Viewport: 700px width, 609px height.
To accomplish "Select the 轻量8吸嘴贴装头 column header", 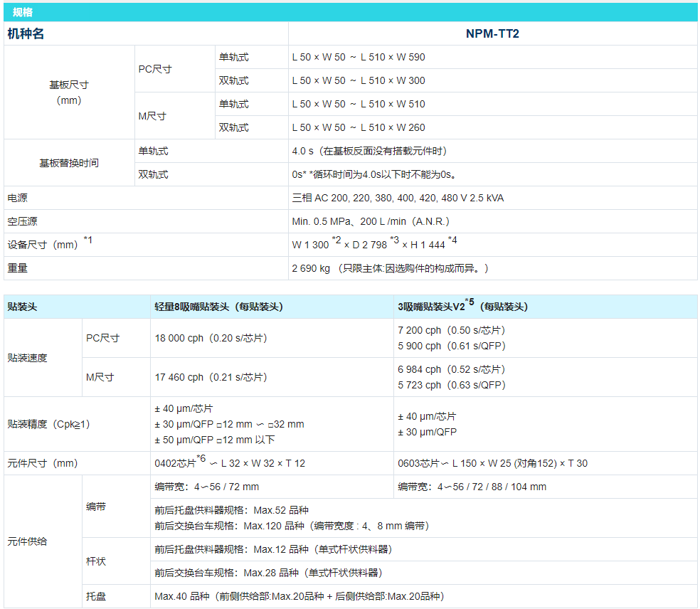I will pyautogui.click(x=218, y=307).
